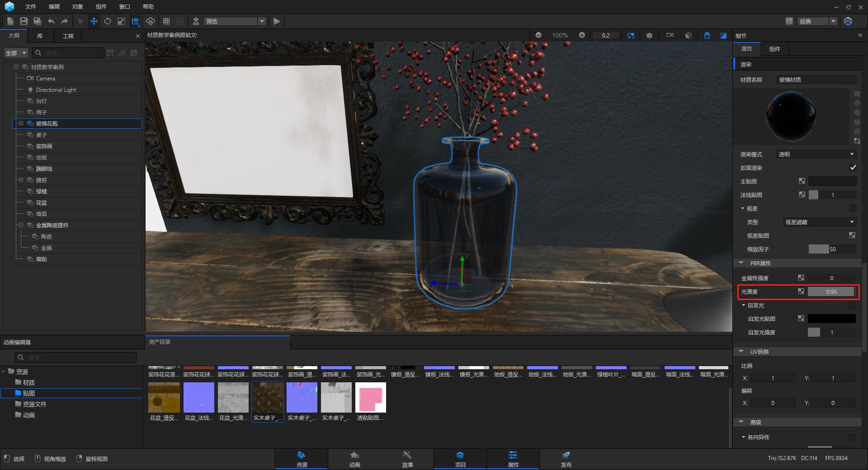Click the camera icon in viewport toolbar
The width and height of the screenshot is (868, 470).
click(x=670, y=35)
